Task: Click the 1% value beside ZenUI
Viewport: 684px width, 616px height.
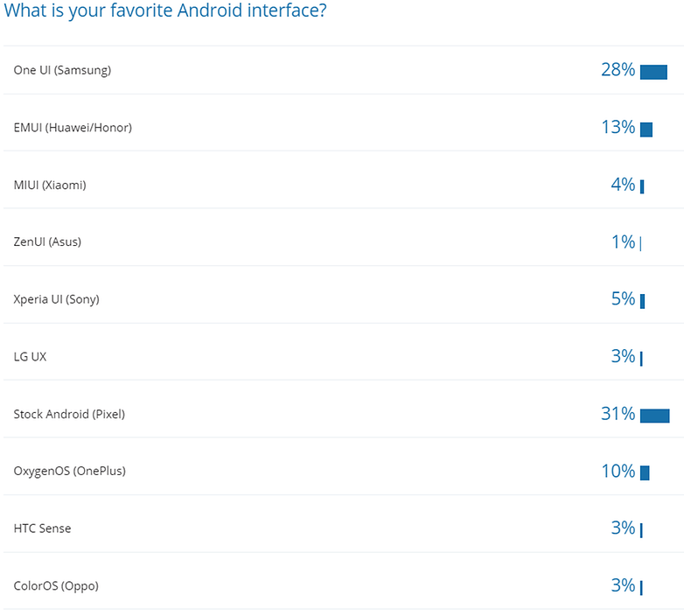Action: tap(623, 242)
